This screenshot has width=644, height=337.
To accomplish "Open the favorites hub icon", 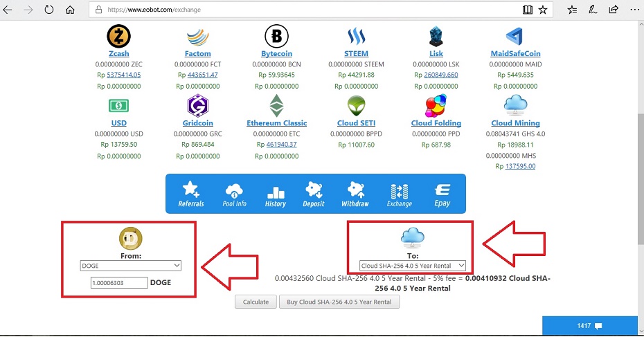I will point(572,10).
